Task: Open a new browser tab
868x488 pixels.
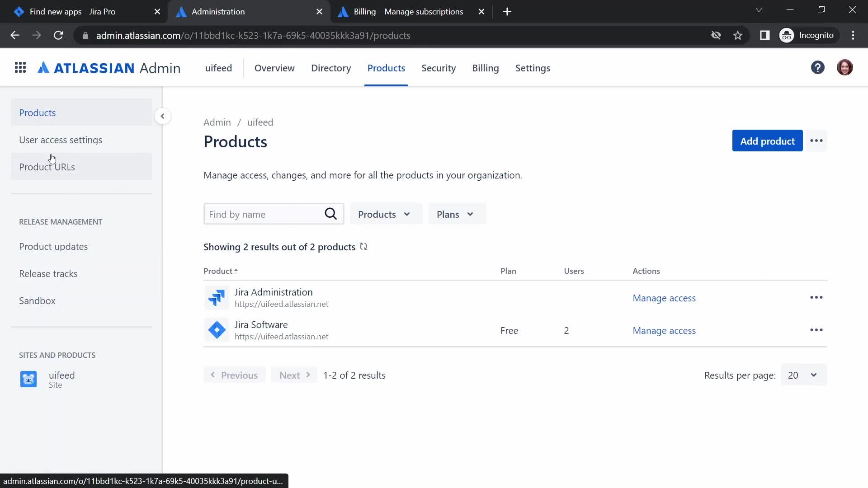Action: pyautogui.click(x=507, y=12)
